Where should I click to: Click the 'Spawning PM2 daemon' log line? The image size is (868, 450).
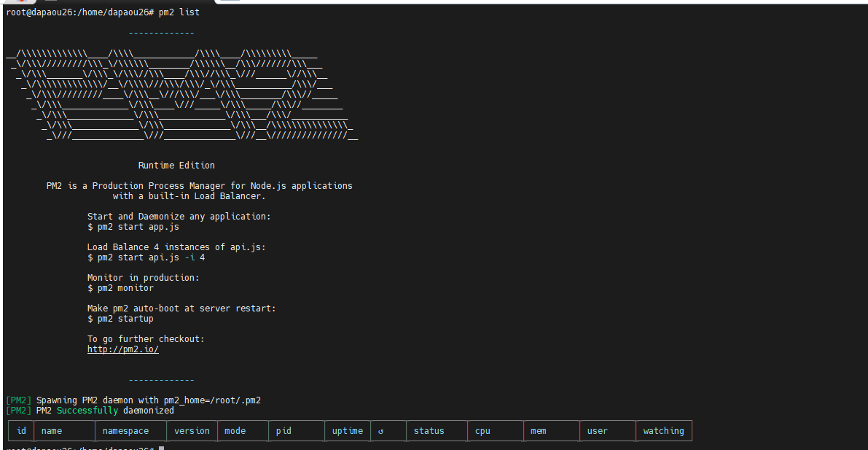[x=133, y=400]
